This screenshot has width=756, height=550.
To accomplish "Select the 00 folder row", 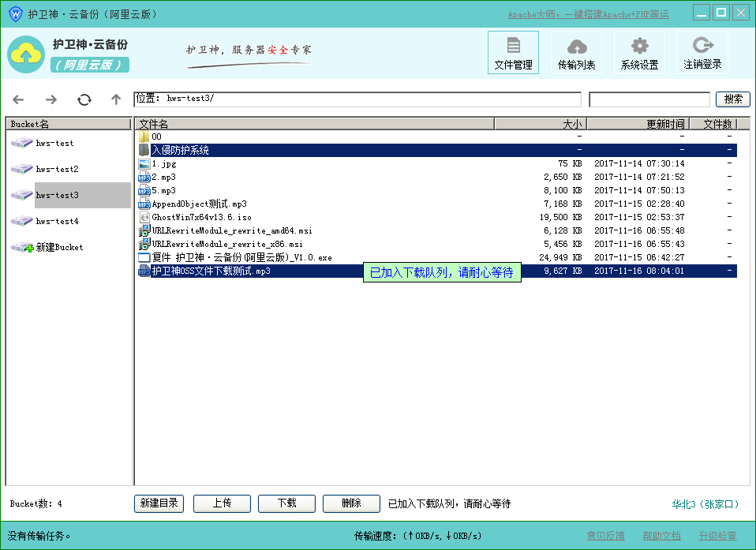I will click(x=436, y=137).
